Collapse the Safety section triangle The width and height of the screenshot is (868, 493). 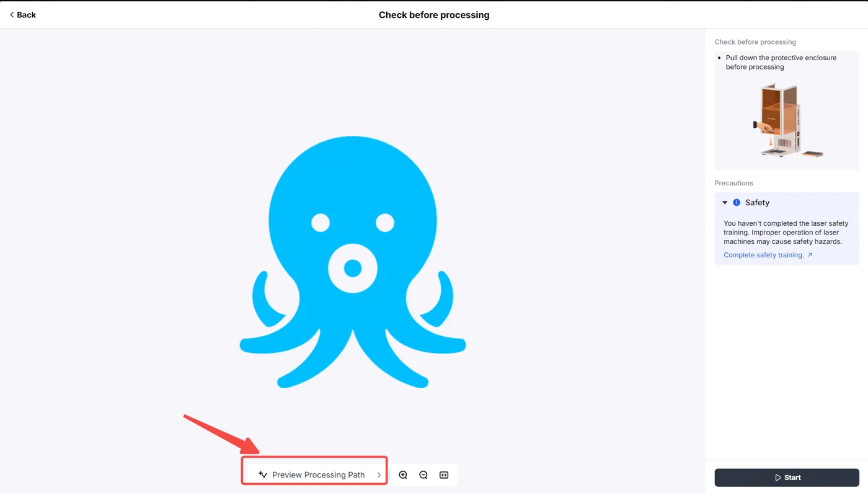click(725, 203)
